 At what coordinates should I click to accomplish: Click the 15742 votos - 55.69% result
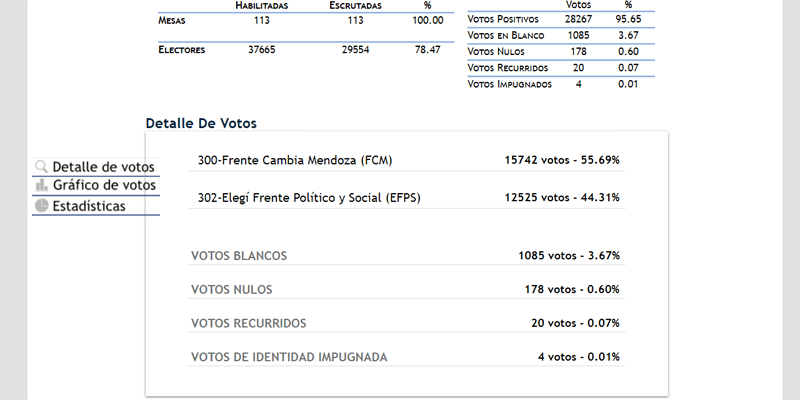[x=562, y=160]
